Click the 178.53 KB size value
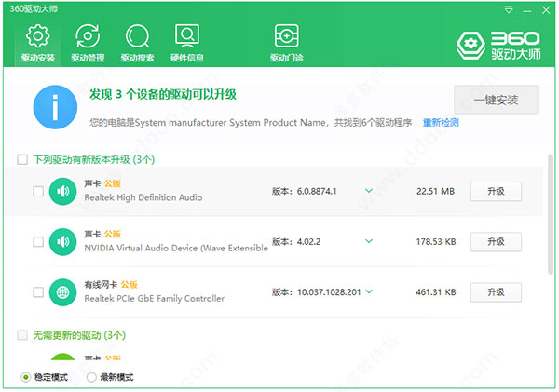Image resolution: width=559 pixels, height=392 pixels. pos(436,242)
